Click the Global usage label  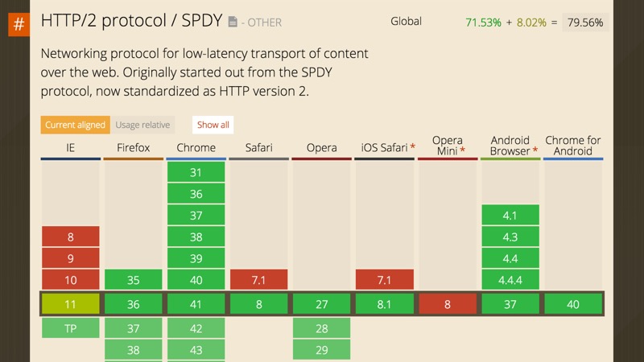point(406,21)
